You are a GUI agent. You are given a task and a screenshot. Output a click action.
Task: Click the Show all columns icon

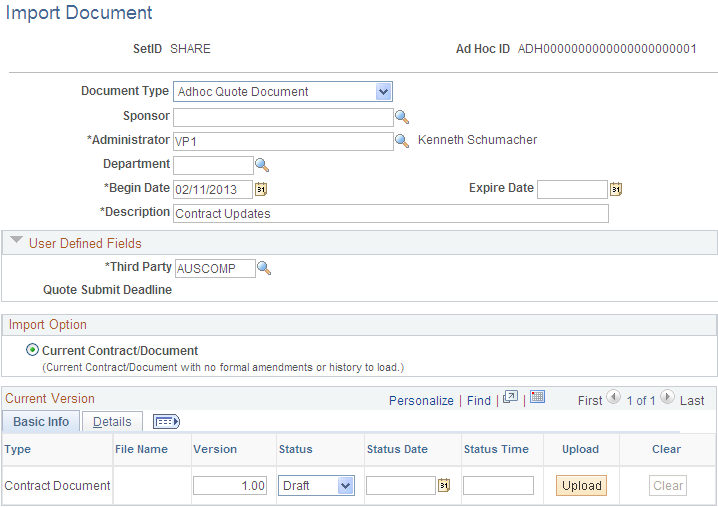[x=166, y=421]
